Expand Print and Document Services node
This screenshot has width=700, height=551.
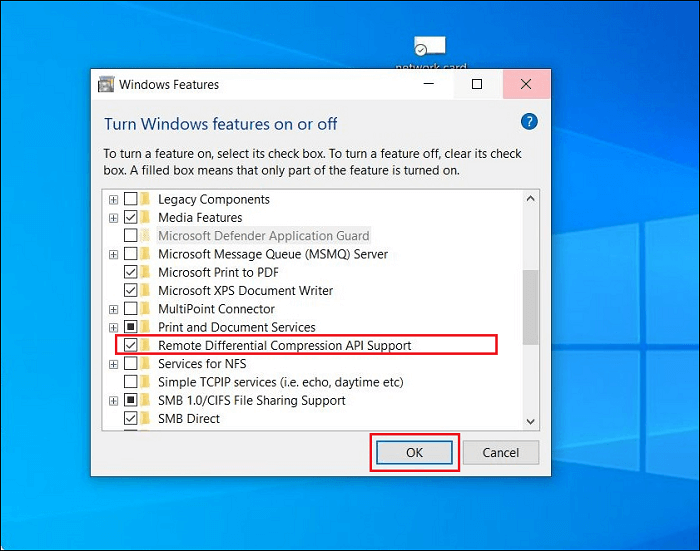(113, 328)
